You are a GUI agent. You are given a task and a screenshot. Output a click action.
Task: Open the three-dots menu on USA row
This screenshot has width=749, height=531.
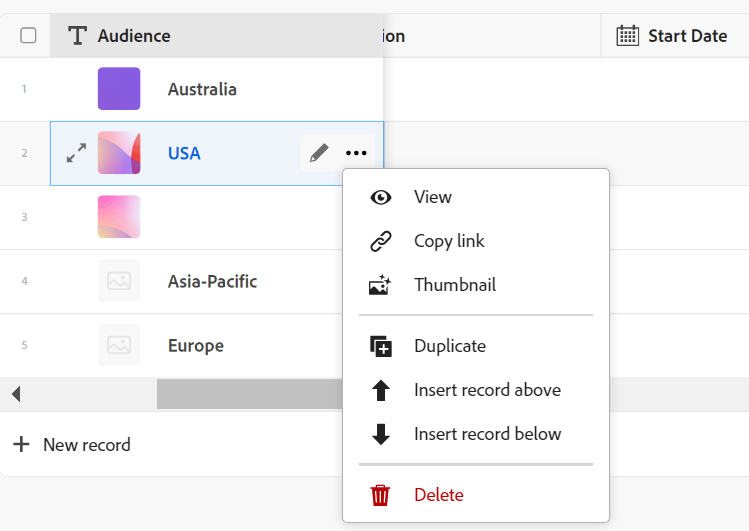[356, 153]
